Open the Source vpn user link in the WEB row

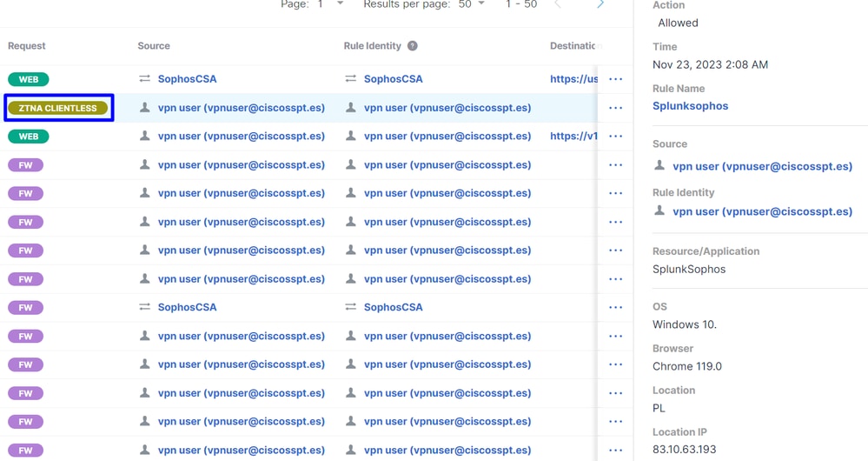click(242, 136)
